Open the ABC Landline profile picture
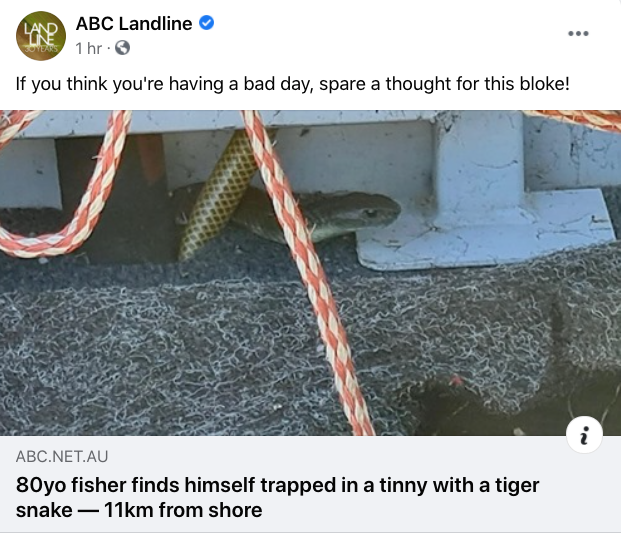Image resolution: width=621 pixels, height=541 pixels. [x=42, y=34]
